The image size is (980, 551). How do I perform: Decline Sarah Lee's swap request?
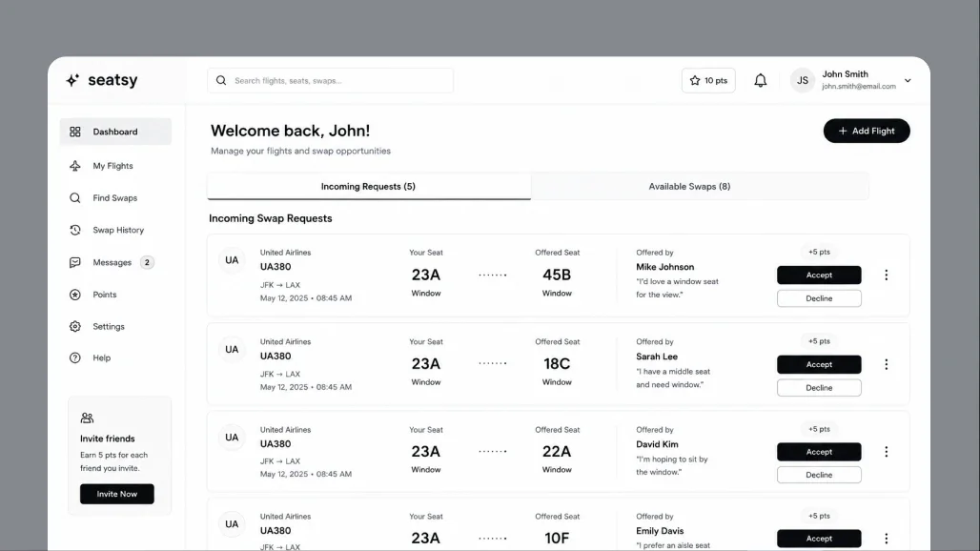(x=819, y=388)
